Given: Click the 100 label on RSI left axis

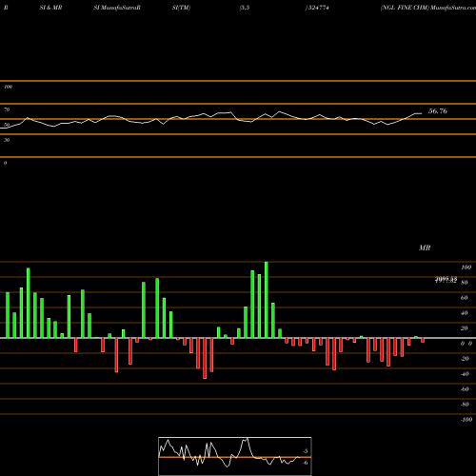Looking at the screenshot, I should point(8,87).
